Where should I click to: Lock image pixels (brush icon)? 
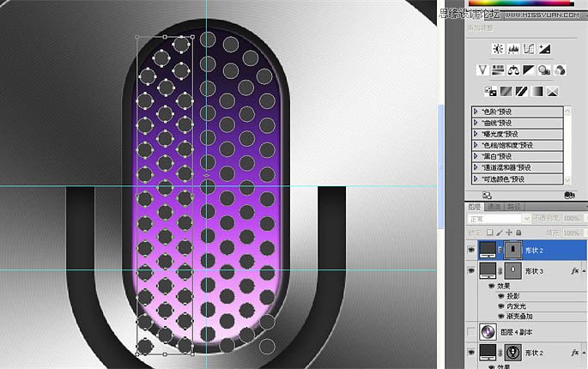(x=500, y=233)
